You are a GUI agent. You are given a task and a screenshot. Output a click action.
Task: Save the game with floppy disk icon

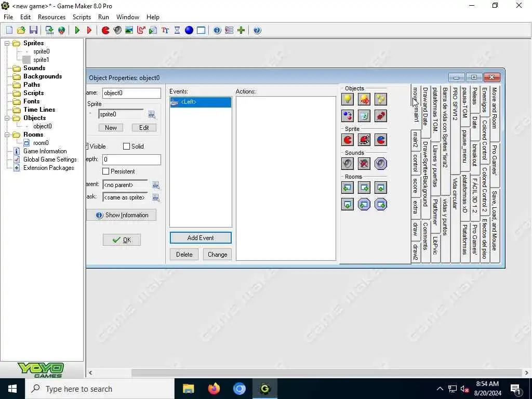coord(33,30)
